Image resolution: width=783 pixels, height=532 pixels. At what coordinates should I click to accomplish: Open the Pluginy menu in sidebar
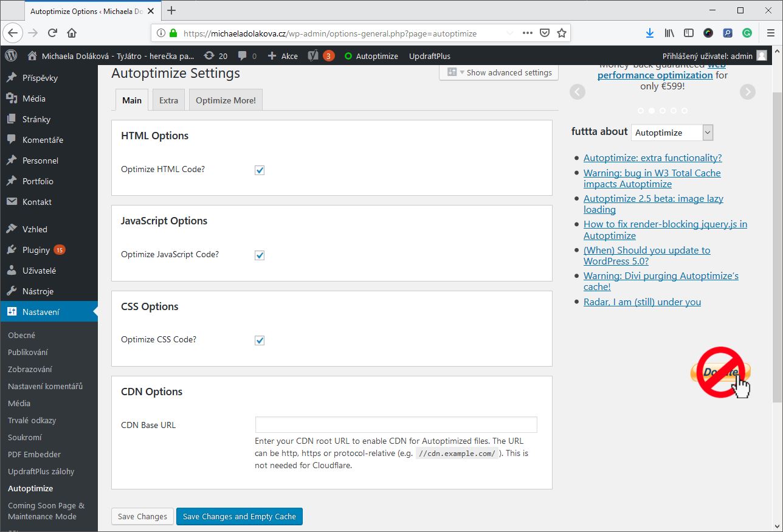click(x=36, y=250)
